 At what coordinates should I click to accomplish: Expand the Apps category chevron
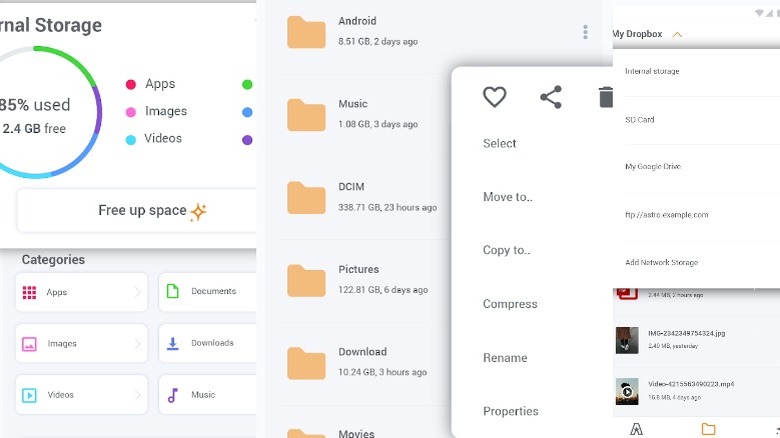click(x=138, y=292)
